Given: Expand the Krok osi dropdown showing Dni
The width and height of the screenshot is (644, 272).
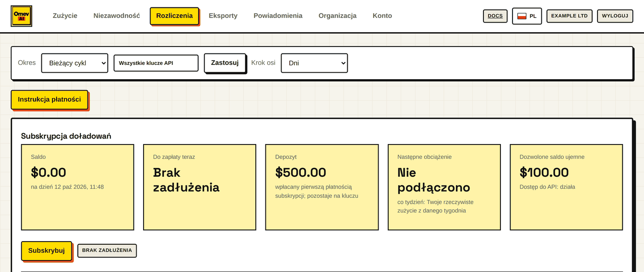Looking at the screenshot, I should pos(314,63).
